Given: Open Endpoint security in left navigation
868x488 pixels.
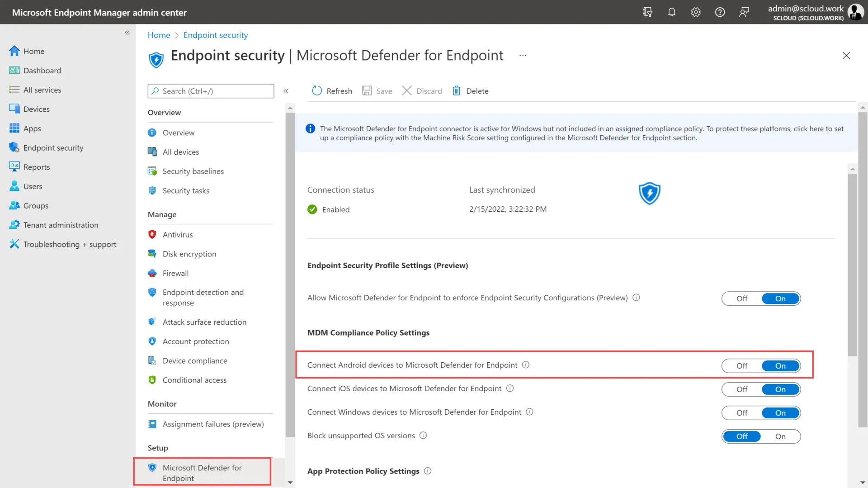Looking at the screenshot, I should coord(46,148).
